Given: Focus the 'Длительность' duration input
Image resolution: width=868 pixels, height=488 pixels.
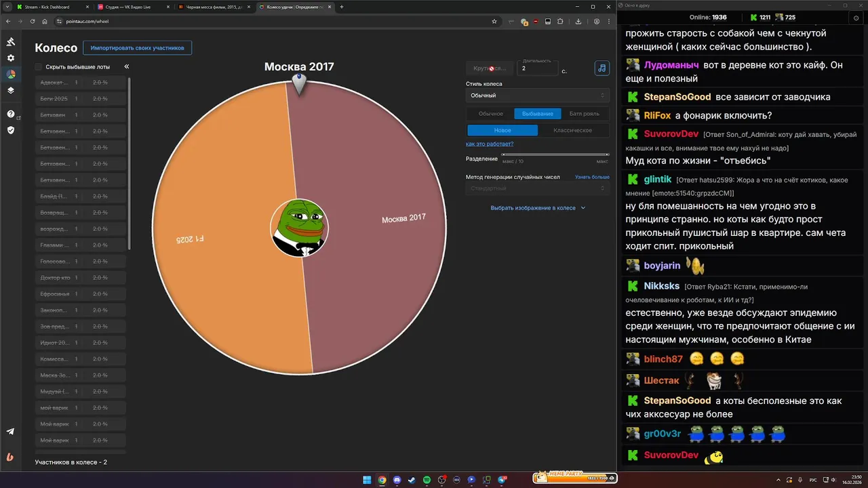Looking at the screenshot, I should tap(538, 68).
